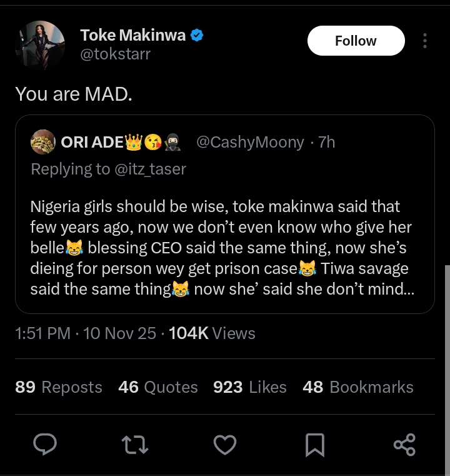Open ORI ADE's small avatar in quote
The image size is (450, 476).
tap(43, 143)
